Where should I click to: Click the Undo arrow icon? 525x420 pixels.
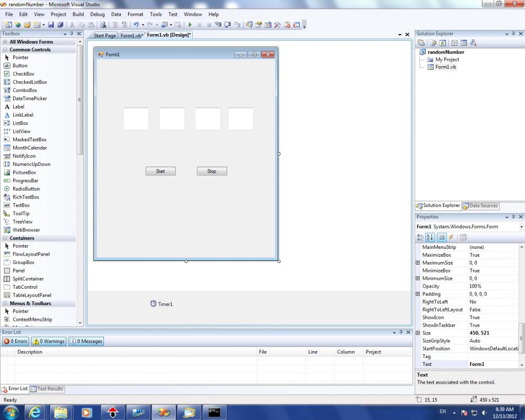(x=135, y=25)
